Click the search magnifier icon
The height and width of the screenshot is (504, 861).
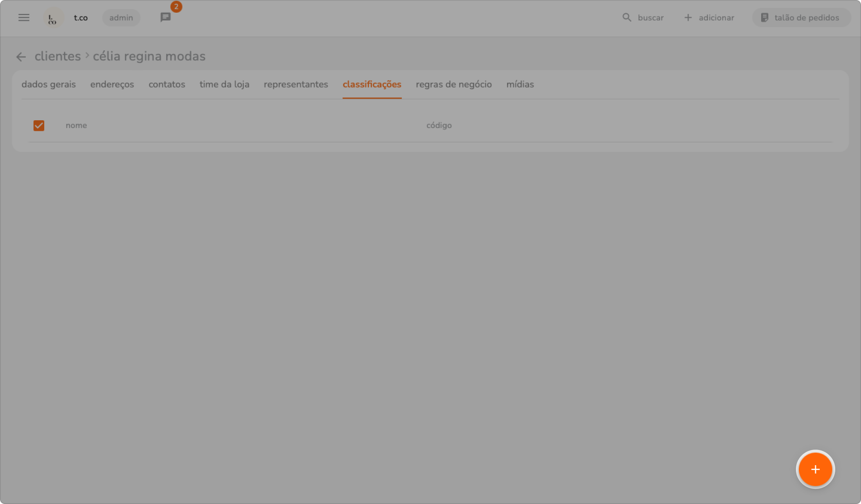(x=627, y=18)
